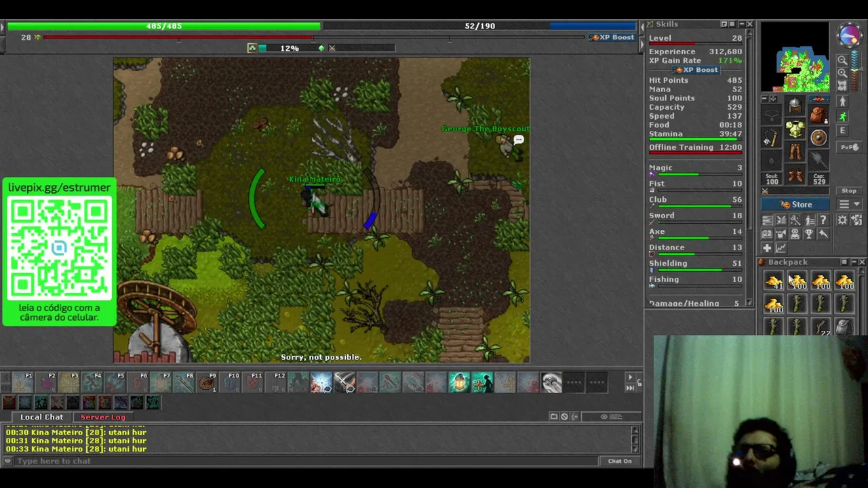Screen dimensions: 868x488
Task: Click the F1 action bar slot
Action: point(23,383)
